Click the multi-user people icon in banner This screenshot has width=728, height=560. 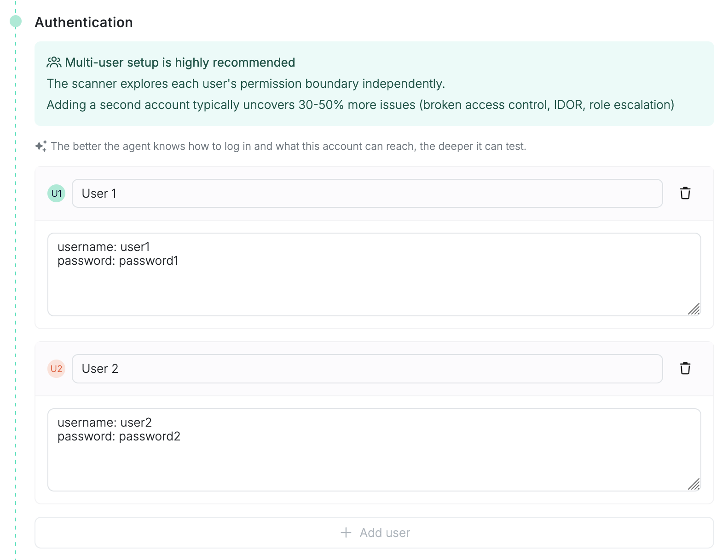click(54, 62)
